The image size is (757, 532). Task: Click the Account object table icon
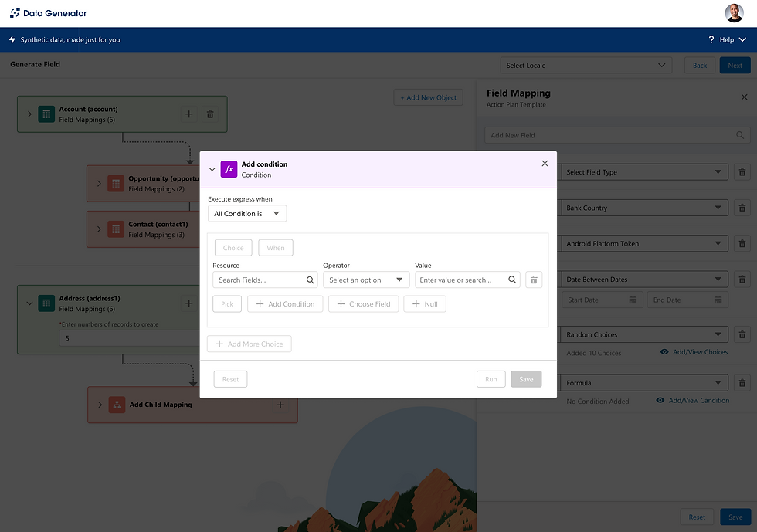pos(46,114)
